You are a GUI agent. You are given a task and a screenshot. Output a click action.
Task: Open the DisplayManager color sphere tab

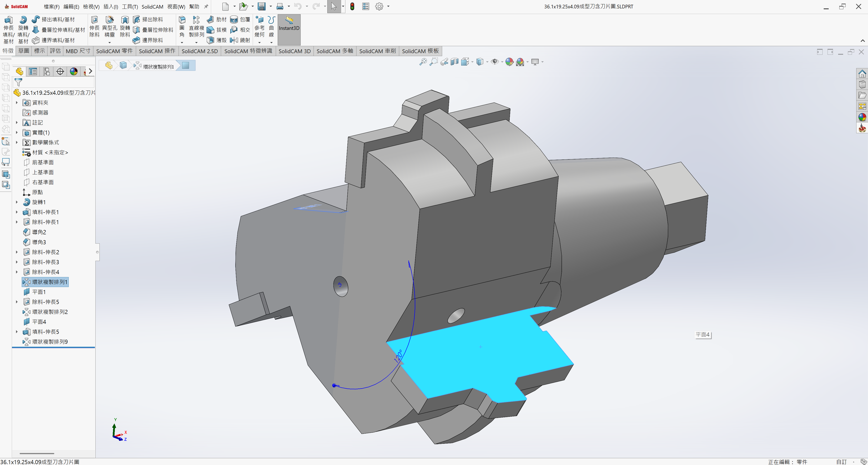click(x=73, y=71)
